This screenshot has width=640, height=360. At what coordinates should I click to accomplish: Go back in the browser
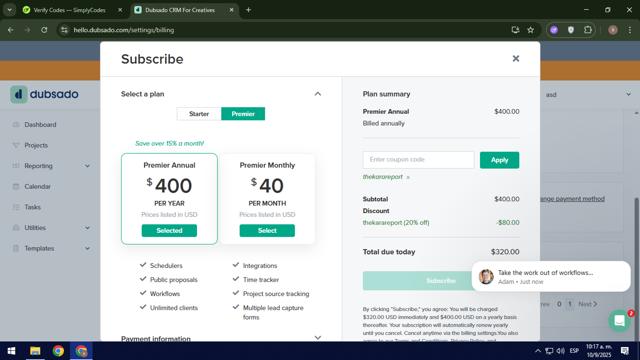coord(11,30)
